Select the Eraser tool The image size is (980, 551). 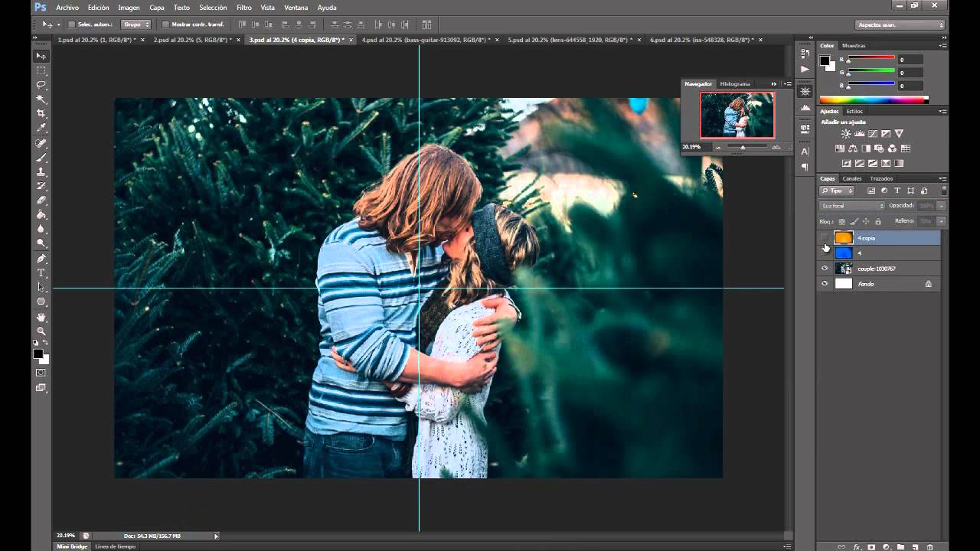click(x=41, y=201)
